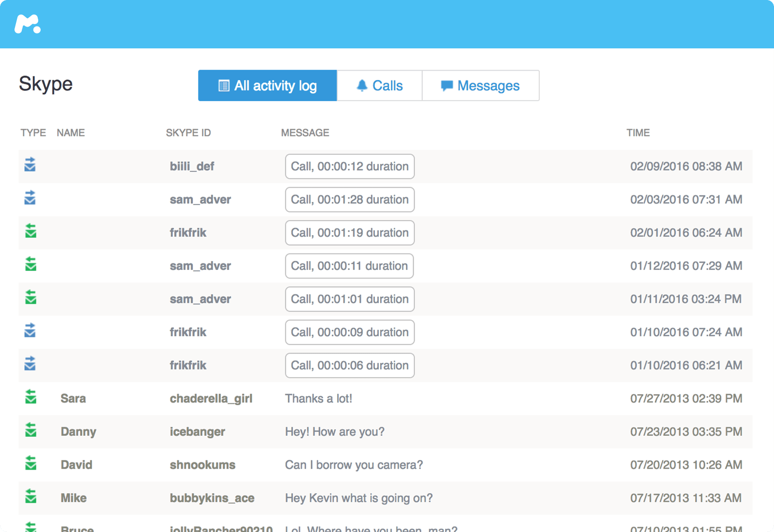Viewport: 774px width, 532px height.
Task: Select Skype ID bubbykins_ace
Action: coord(212,498)
